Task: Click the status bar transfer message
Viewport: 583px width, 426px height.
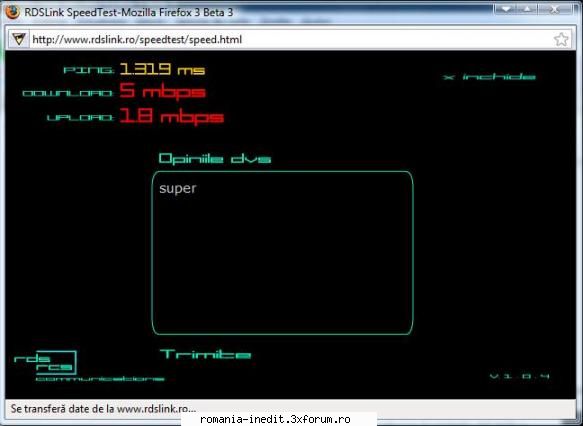Action: [x=103, y=409]
